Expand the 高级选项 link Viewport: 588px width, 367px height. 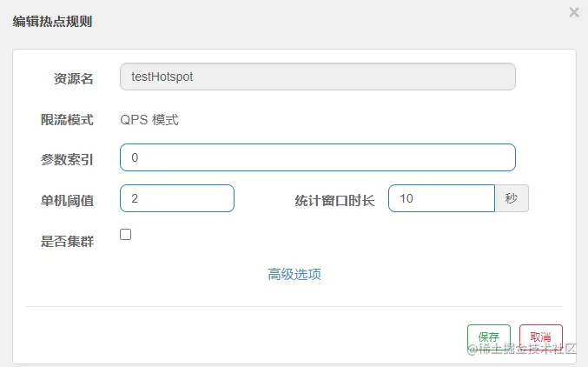[294, 274]
